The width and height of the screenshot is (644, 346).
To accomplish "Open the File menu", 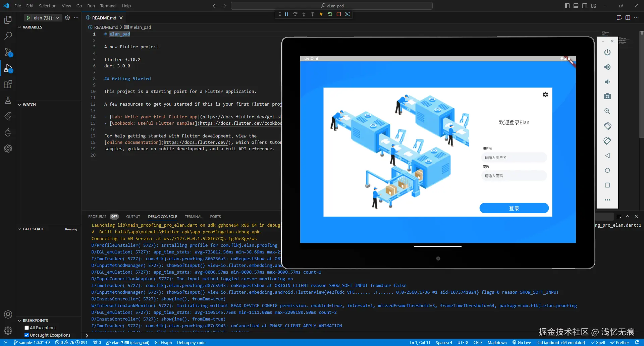I will [18, 6].
